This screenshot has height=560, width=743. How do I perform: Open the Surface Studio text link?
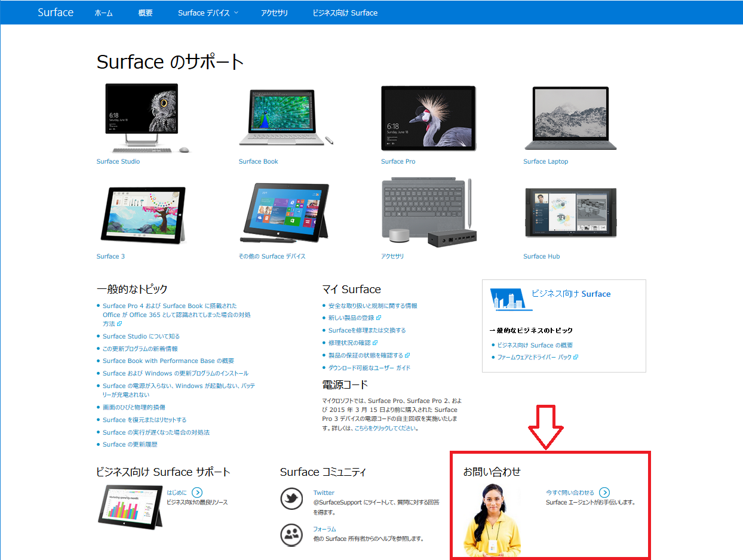click(118, 161)
